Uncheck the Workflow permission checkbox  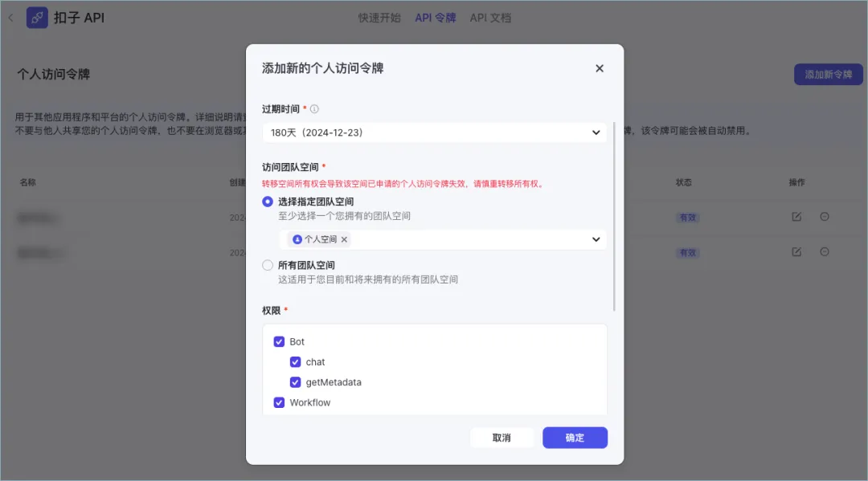(279, 402)
